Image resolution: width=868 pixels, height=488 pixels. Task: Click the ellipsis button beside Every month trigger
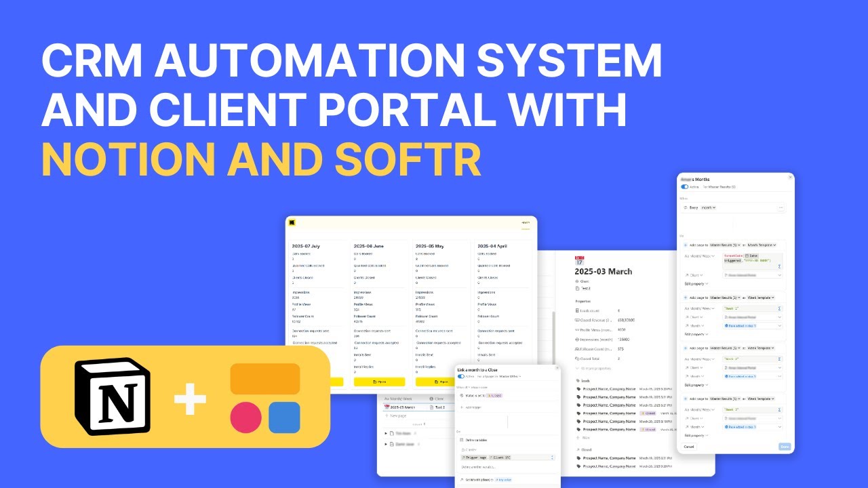pyautogui.click(x=781, y=207)
